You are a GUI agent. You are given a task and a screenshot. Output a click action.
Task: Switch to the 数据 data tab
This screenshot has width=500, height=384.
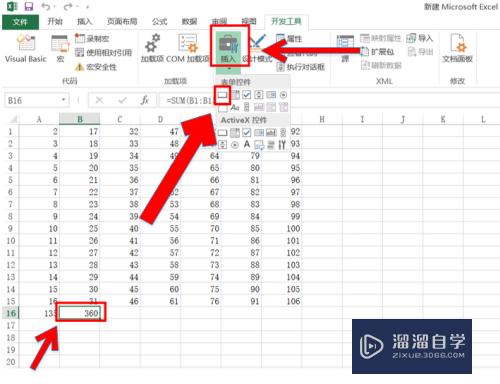coord(189,22)
